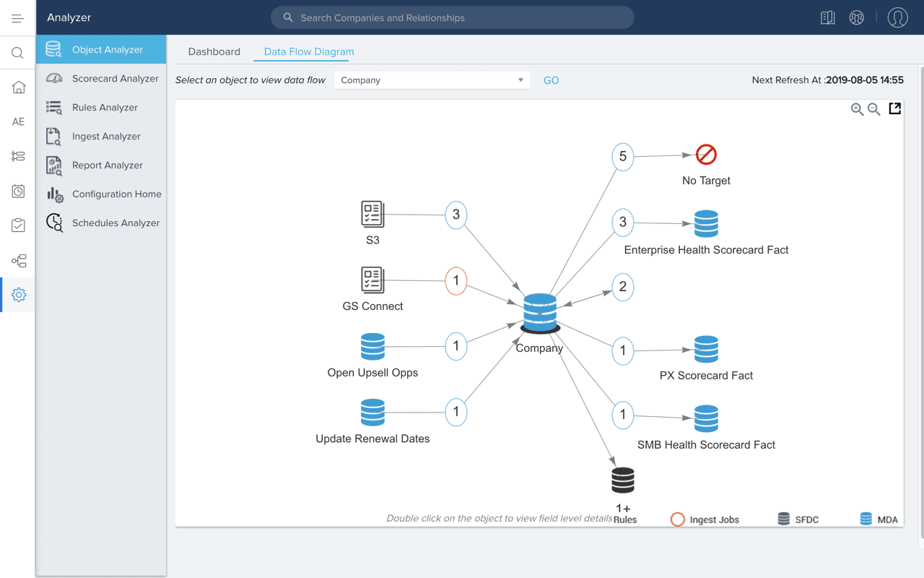Select the Data Flow Diagram tab

(309, 52)
